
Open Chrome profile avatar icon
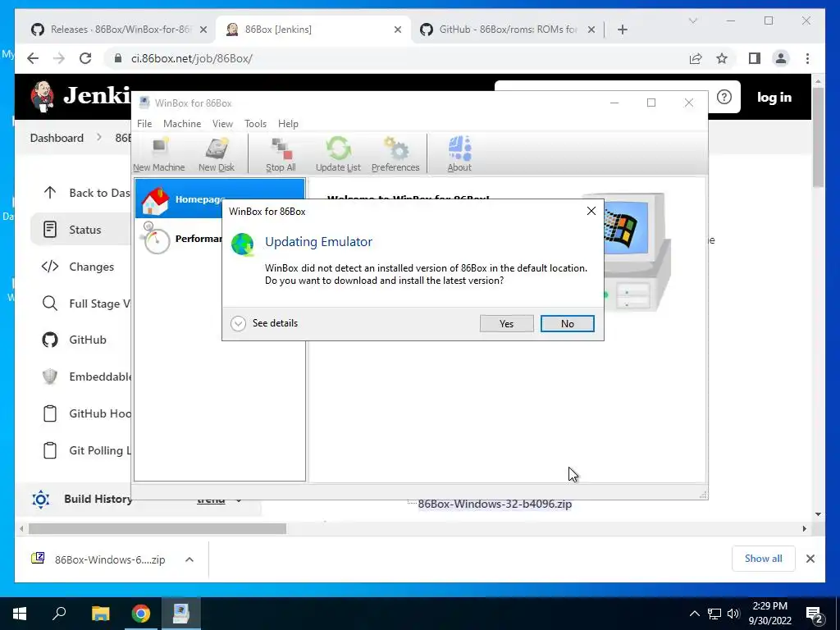(781, 58)
